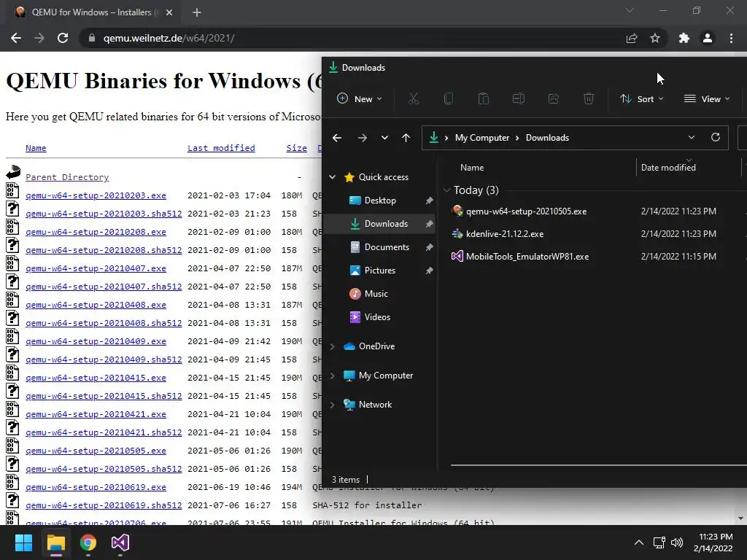Reload the Chrome page

(63, 38)
